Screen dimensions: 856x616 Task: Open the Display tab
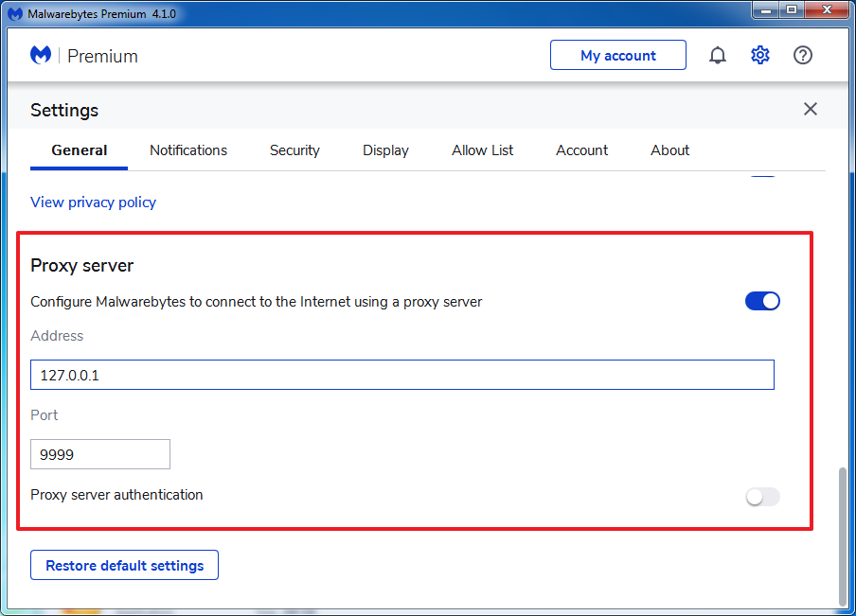click(x=385, y=150)
